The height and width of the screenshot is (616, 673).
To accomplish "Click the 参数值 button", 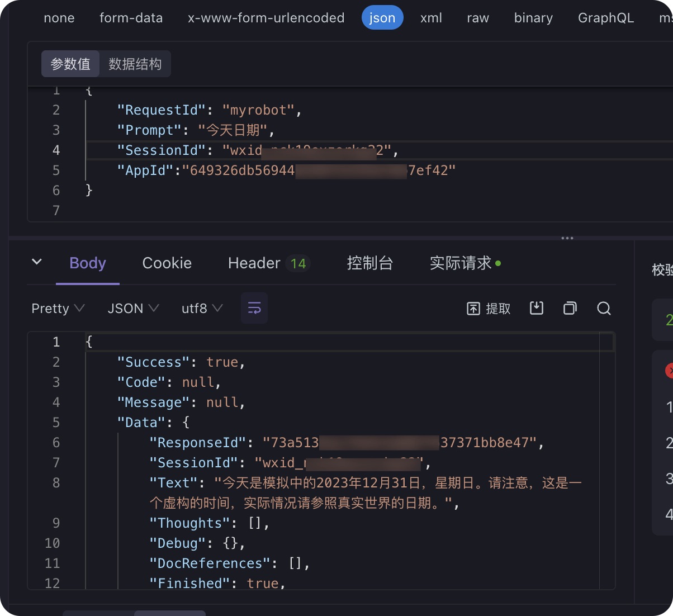I will [x=70, y=64].
